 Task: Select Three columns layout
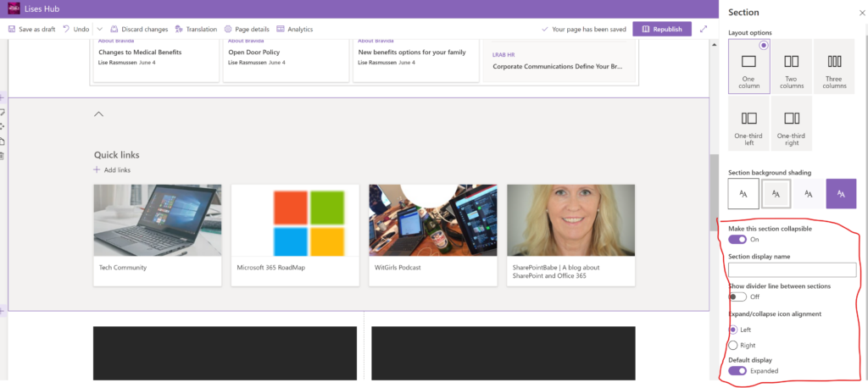tap(834, 66)
